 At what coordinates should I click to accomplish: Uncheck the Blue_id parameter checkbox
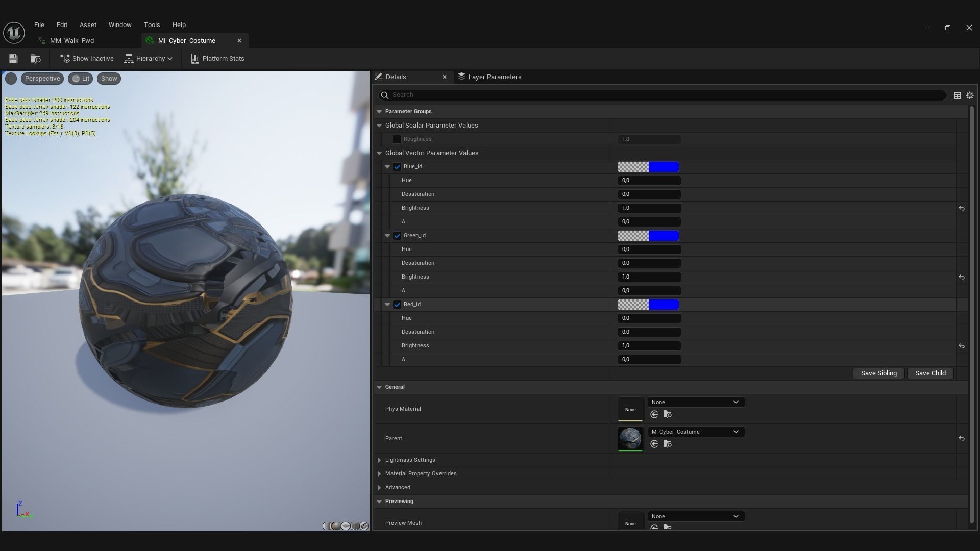click(x=397, y=167)
